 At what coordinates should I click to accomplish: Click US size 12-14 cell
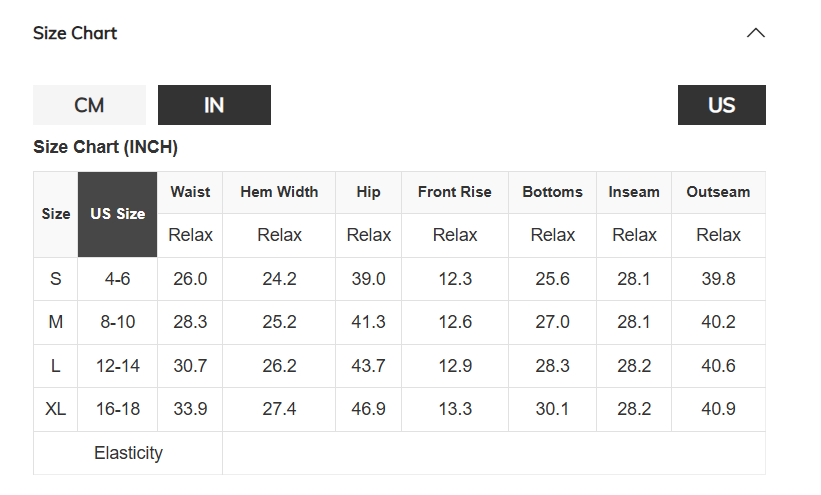(x=117, y=366)
